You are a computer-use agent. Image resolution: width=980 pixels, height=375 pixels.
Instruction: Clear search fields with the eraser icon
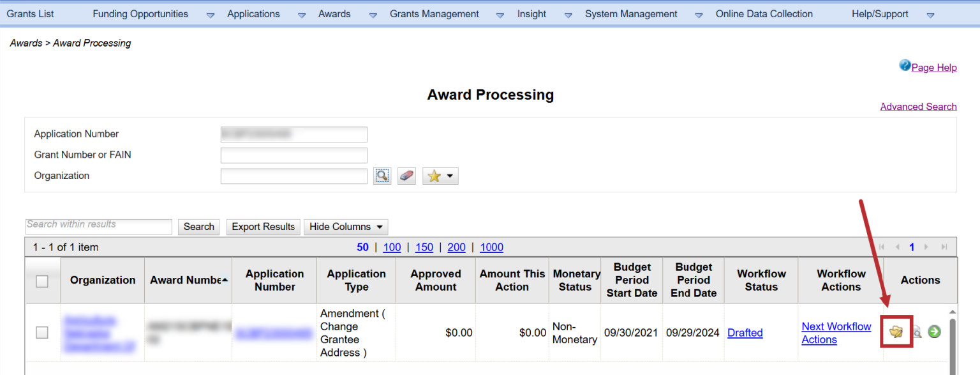point(406,176)
